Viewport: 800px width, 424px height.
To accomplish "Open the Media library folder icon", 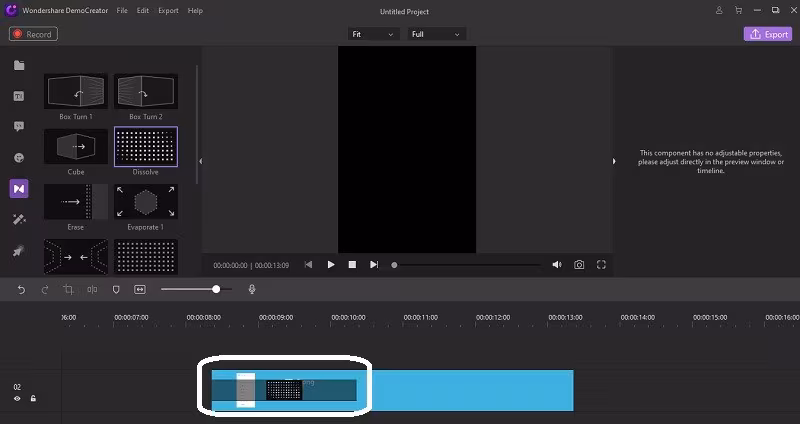I will coord(19,65).
